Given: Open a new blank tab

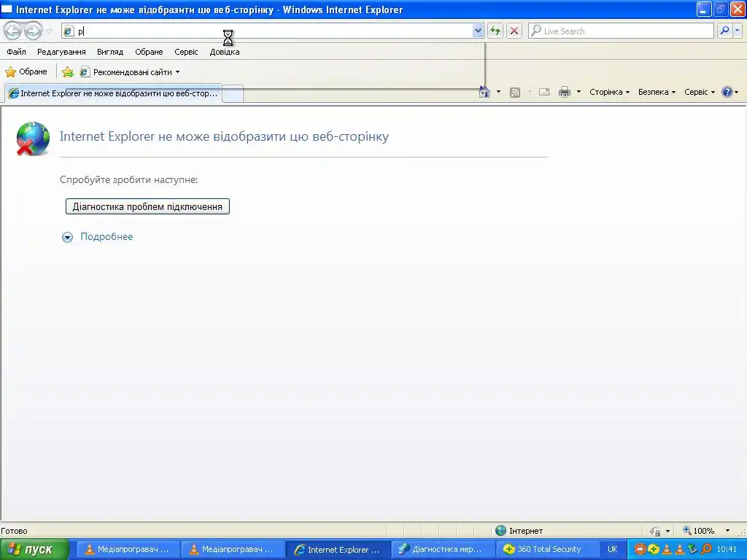Looking at the screenshot, I should coord(233,94).
